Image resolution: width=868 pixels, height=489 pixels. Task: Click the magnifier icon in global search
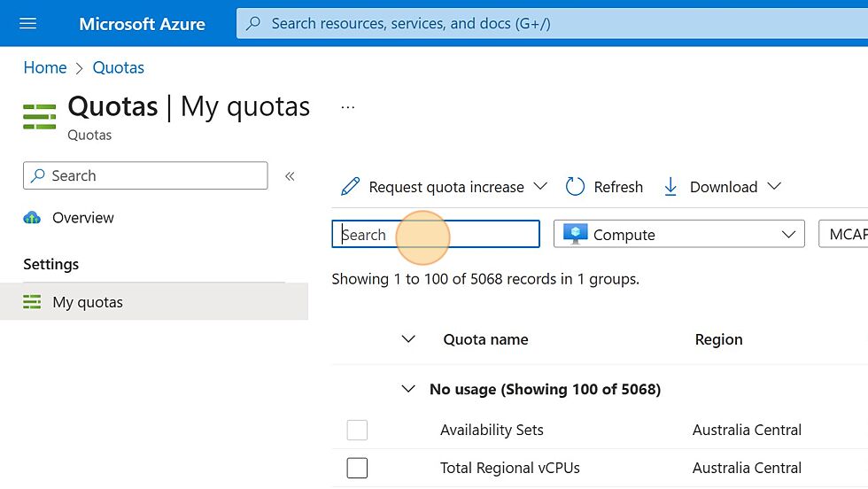click(253, 23)
